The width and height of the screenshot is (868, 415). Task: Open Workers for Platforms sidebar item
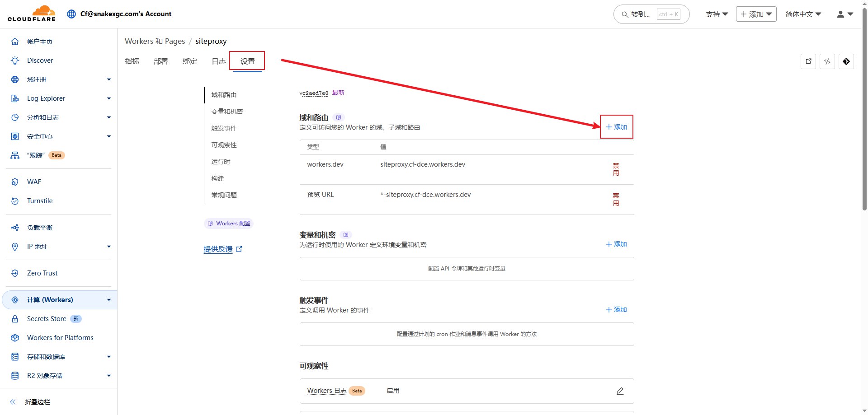click(x=60, y=338)
